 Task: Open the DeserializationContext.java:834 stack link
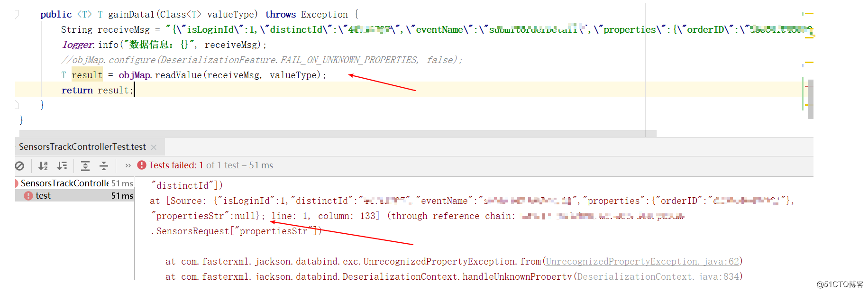(x=658, y=276)
